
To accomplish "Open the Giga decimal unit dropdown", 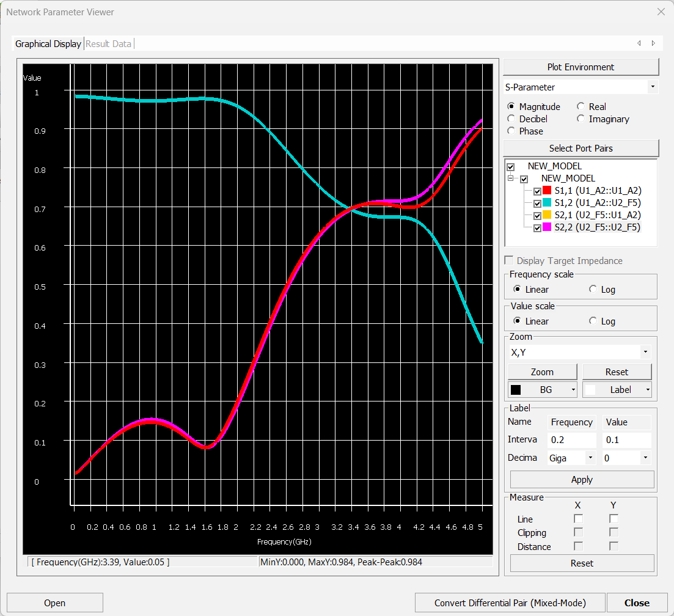I will click(x=591, y=458).
